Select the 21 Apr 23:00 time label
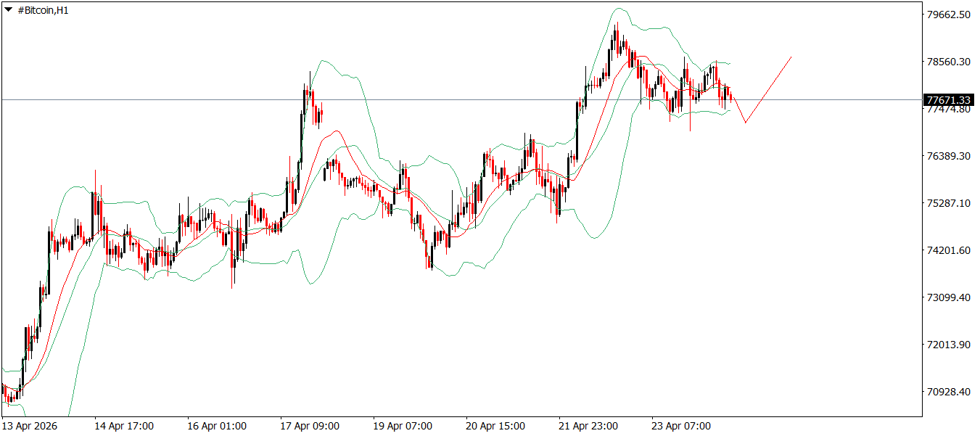This screenshot has height=436, width=980. coord(588,426)
